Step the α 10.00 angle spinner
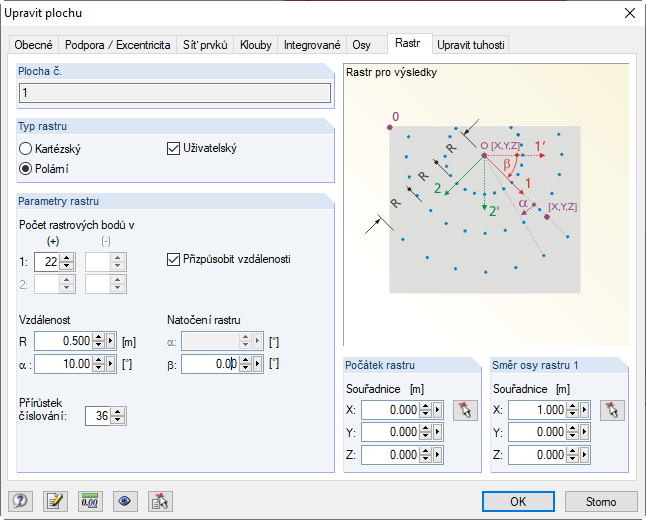 coord(98,364)
